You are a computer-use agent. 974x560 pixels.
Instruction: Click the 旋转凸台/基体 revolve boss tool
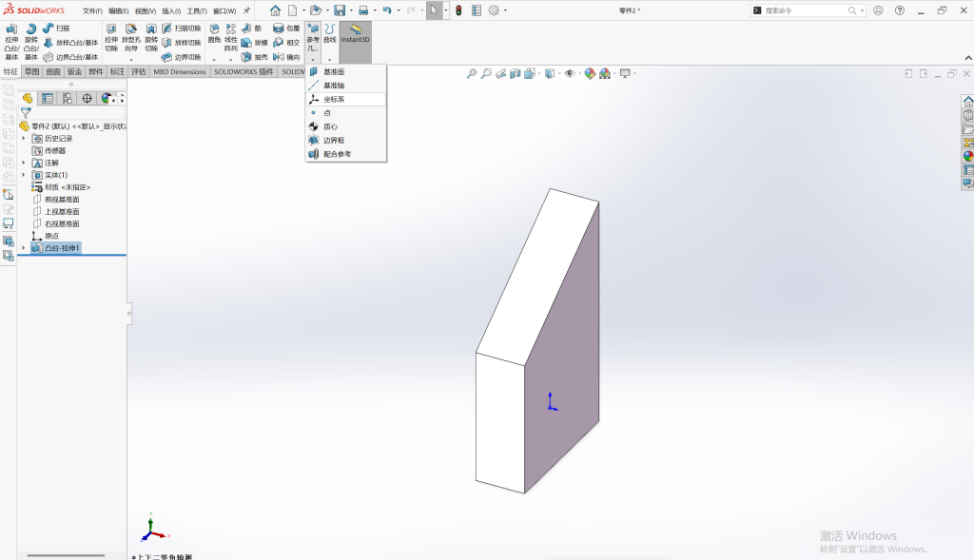pos(31,42)
